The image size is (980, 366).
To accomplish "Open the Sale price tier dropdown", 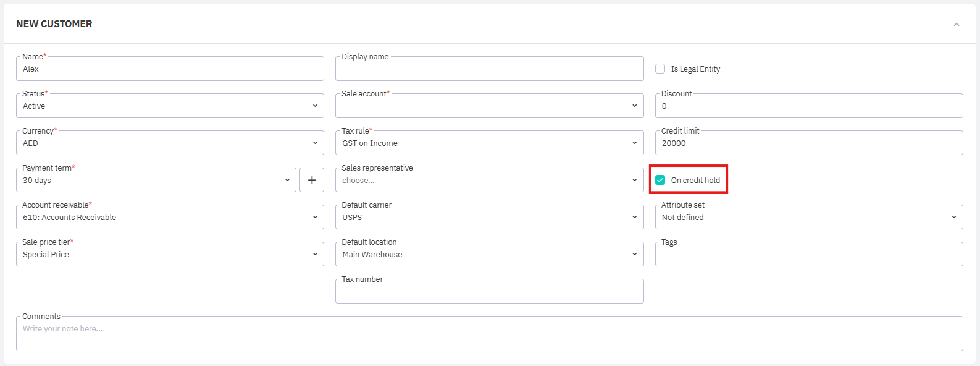I will 170,254.
